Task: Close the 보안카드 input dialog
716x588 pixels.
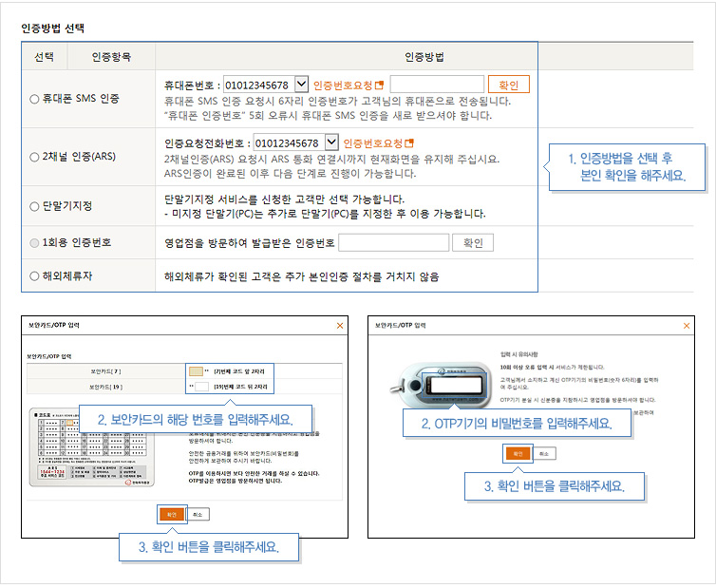Action: point(341,326)
